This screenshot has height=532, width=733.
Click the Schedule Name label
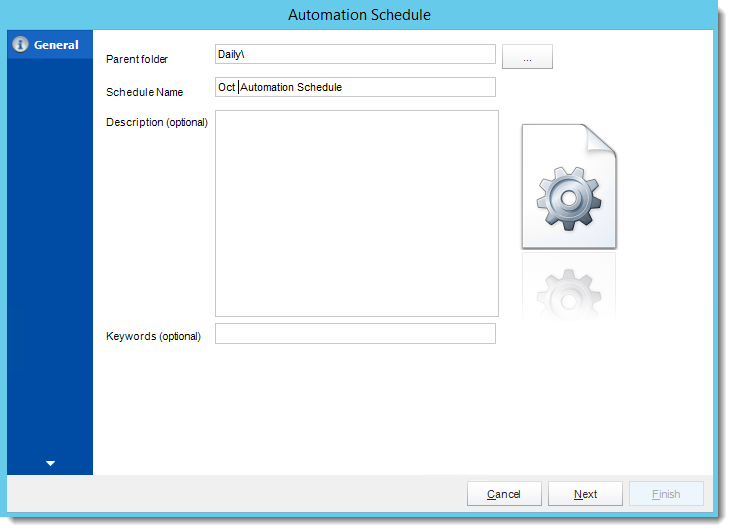click(x=144, y=92)
